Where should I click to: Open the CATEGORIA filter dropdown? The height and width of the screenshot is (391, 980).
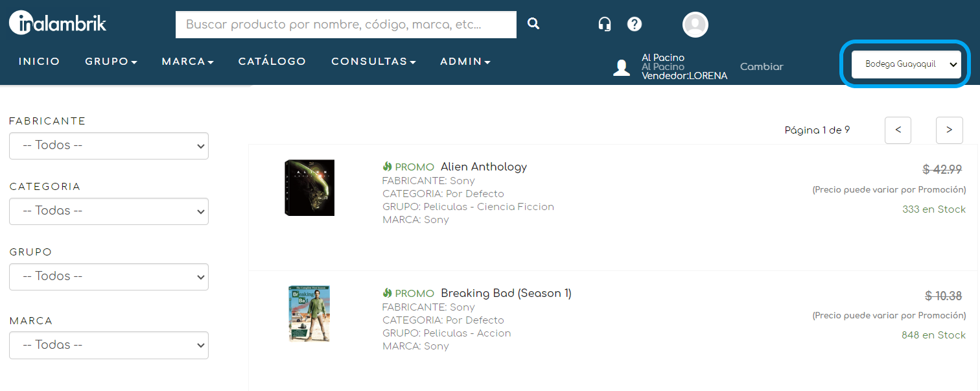click(109, 211)
